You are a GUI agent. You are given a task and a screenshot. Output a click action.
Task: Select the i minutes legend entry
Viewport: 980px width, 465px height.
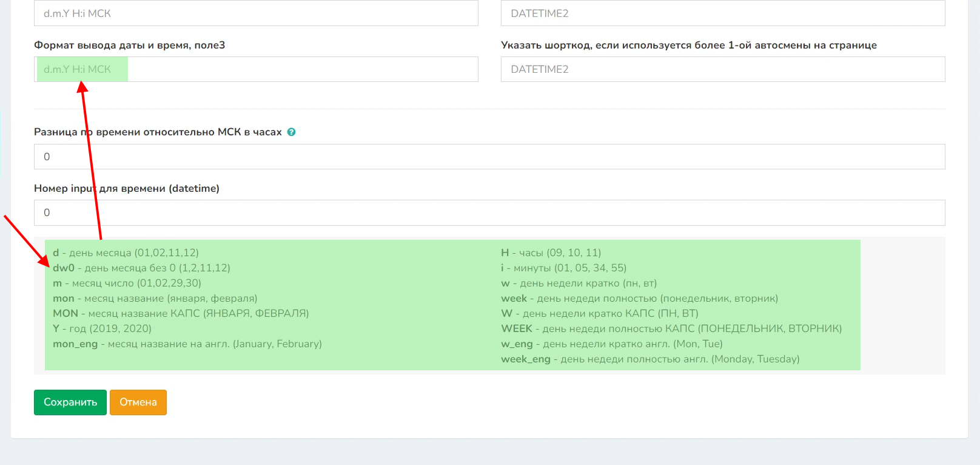[563, 268]
